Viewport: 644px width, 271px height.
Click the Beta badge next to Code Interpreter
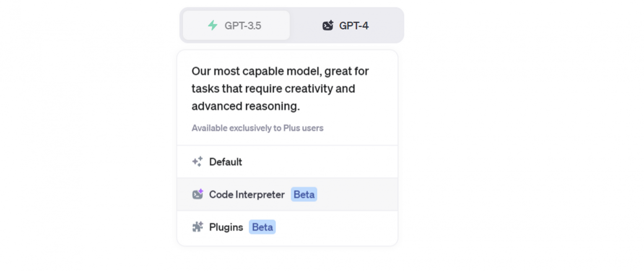point(304,194)
